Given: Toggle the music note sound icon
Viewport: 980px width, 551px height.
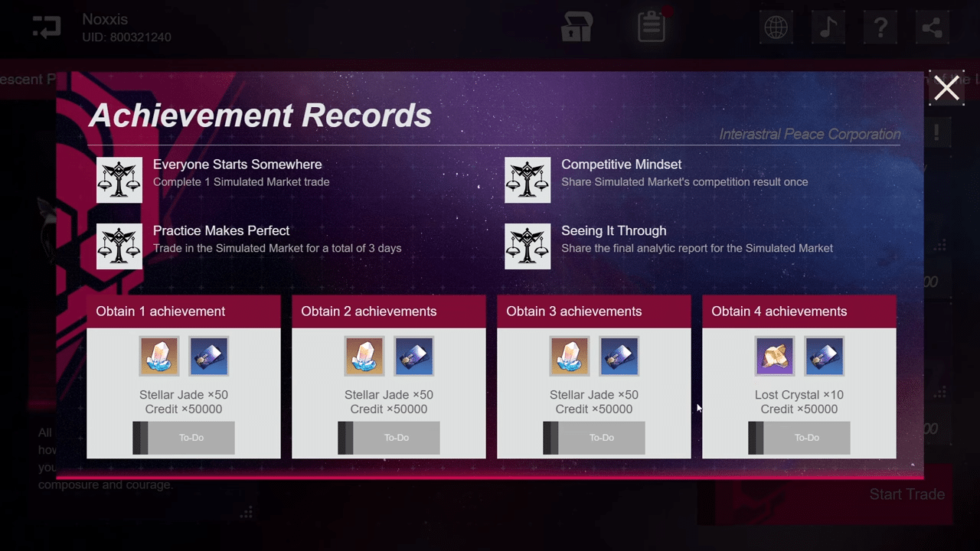Looking at the screenshot, I should pyautogui.click(x=828, y=28).
